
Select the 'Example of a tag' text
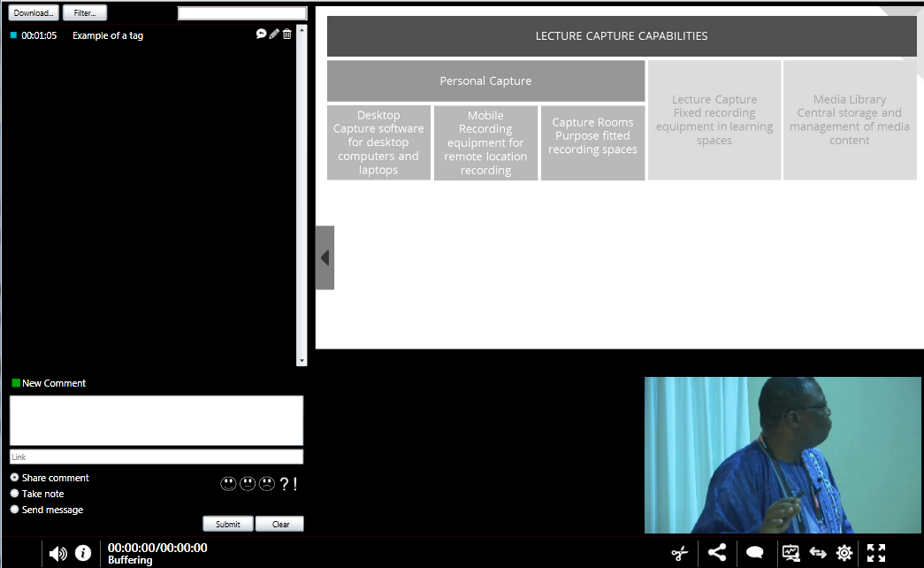tap(108, 35)
